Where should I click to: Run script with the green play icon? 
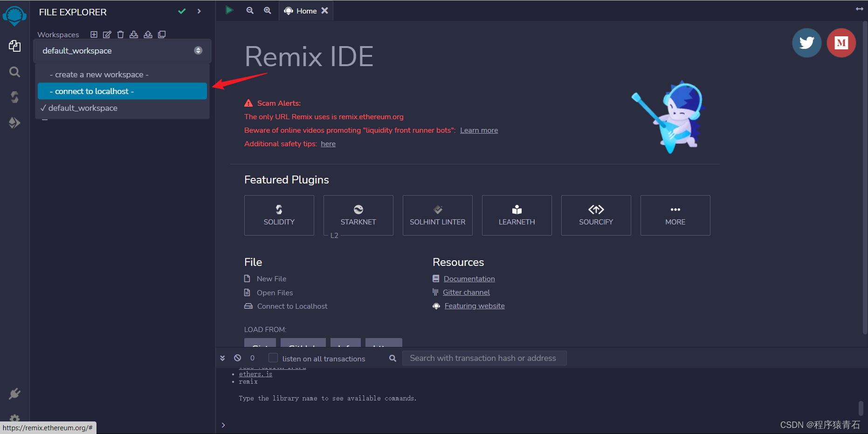pos(229,10)
